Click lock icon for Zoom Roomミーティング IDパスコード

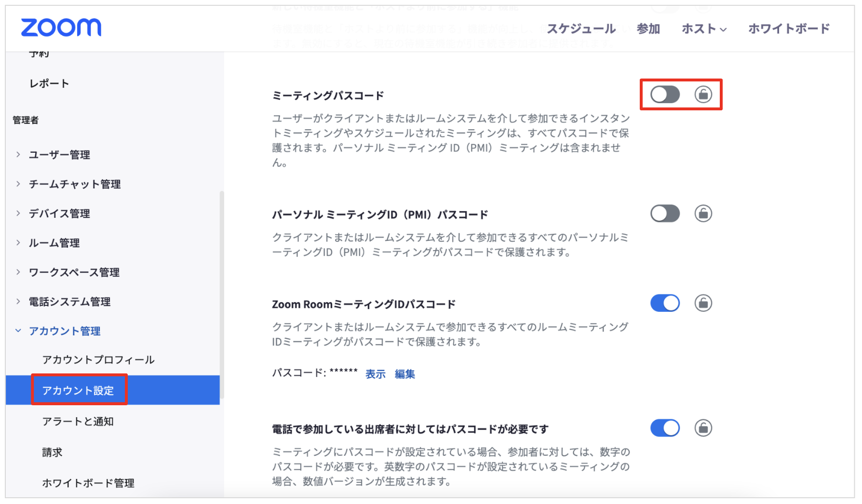point(703,303)
